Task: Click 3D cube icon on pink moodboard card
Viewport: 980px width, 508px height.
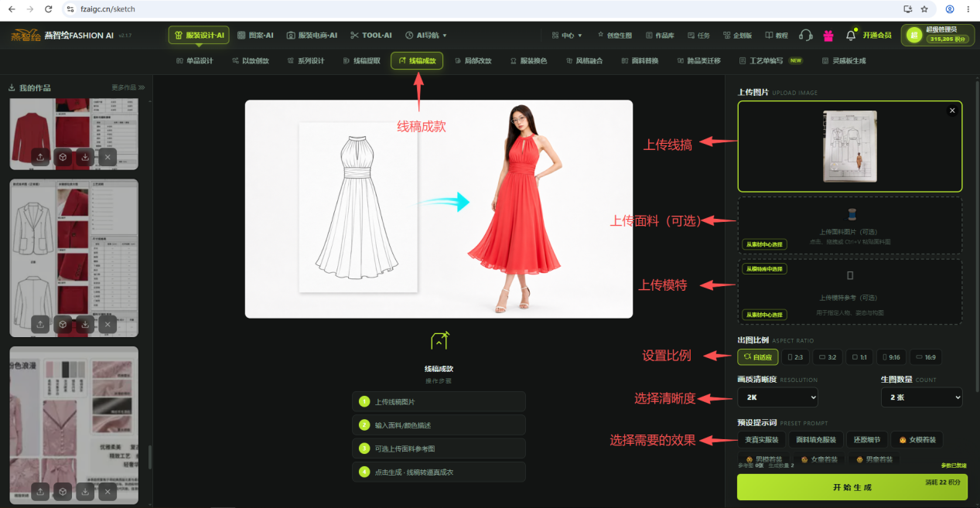Action: click(63, 491)
